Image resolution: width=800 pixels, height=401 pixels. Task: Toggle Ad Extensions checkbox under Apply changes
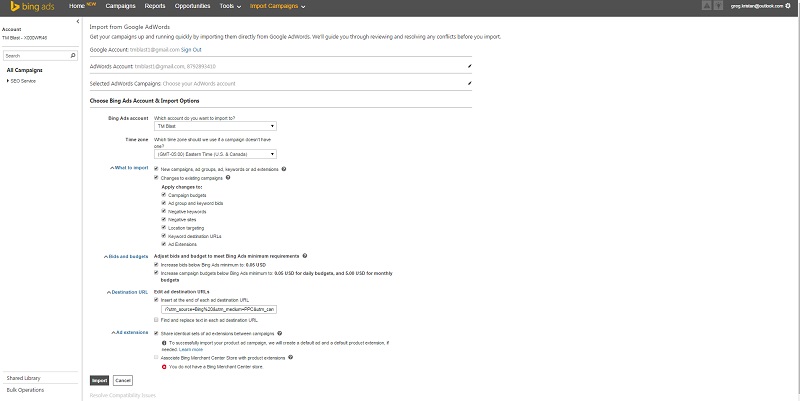pyautogui.click(x=164, y=244)
